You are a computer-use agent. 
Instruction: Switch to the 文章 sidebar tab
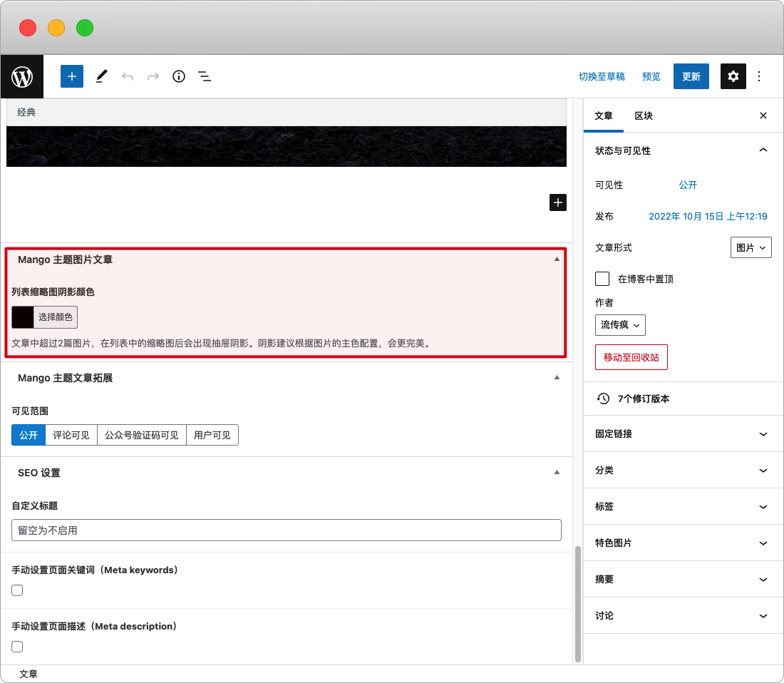click(604, 116)
